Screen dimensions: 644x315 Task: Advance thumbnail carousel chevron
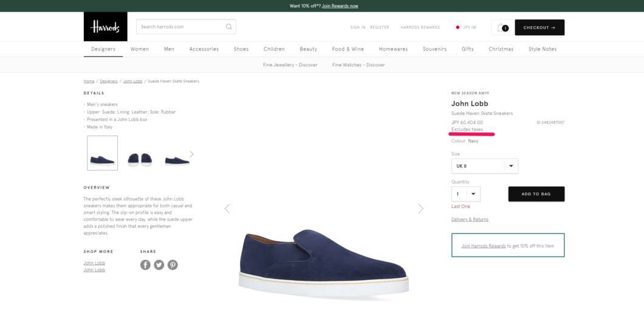click(191, 154)
